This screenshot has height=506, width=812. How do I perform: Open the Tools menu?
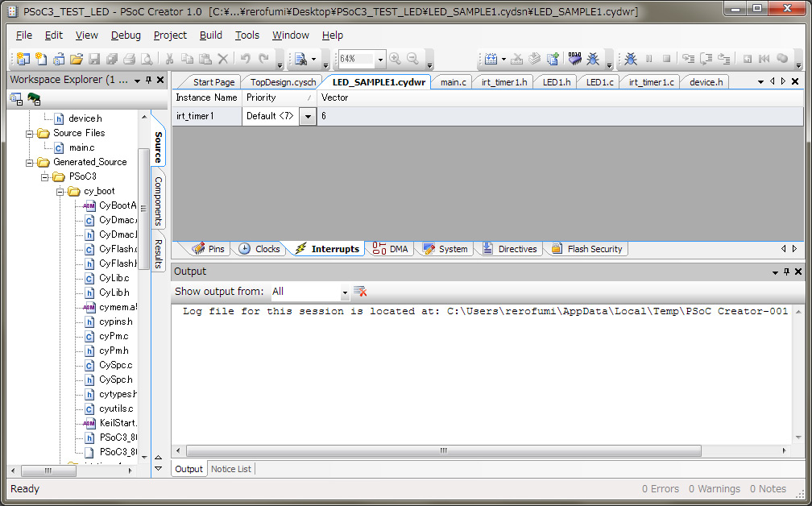(247, 35)
